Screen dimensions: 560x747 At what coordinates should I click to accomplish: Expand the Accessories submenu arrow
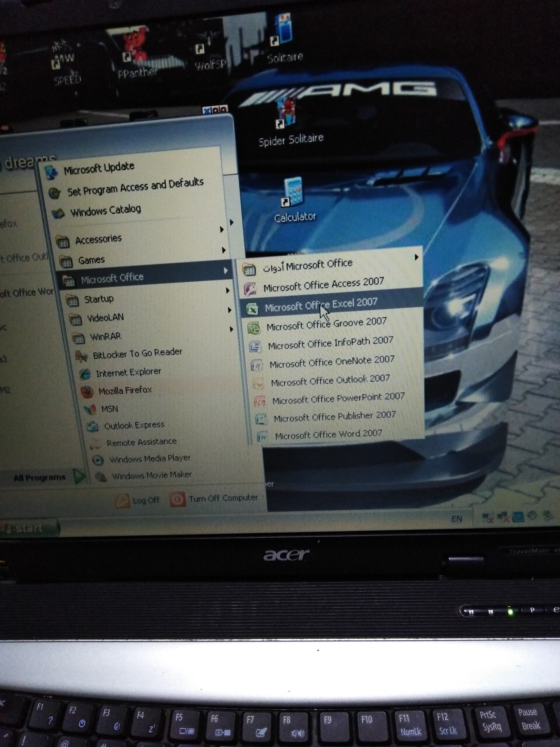tap(222, 230)
